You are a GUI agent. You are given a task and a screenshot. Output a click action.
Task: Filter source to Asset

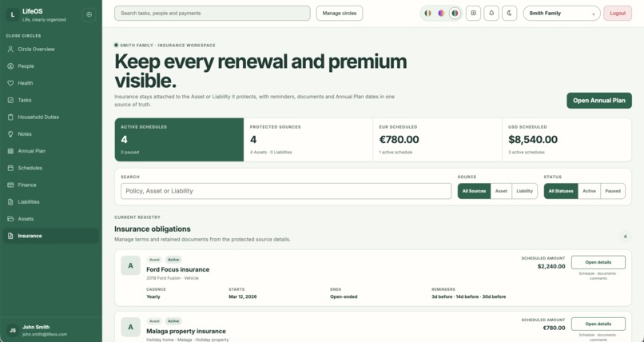tap(501, 191)
